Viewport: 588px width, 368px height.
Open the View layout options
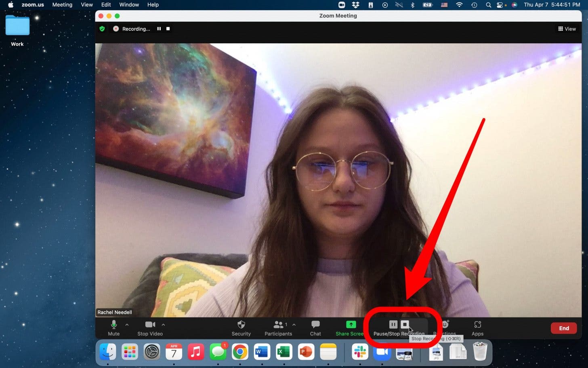tap(567, 29)
